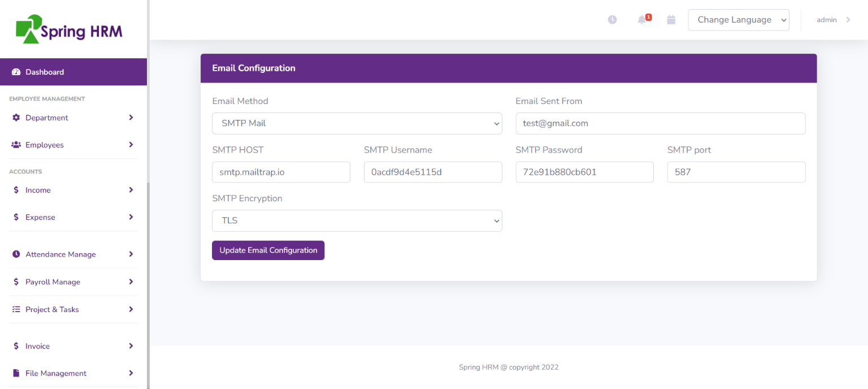Click the Attendance Manage clock icon

[16, 254]
